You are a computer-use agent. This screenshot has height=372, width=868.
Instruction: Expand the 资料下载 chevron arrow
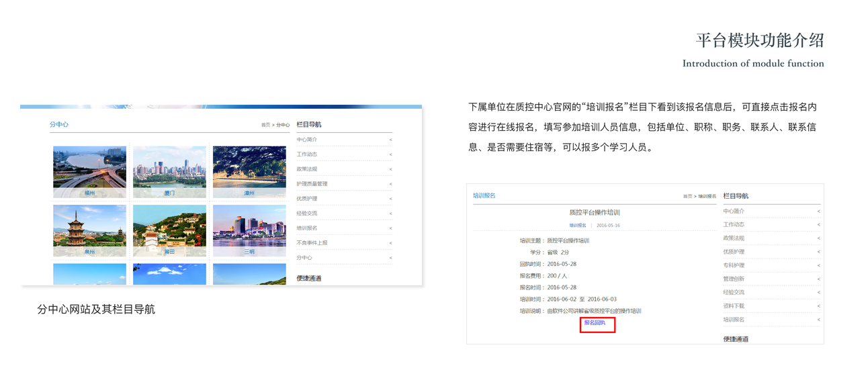tap(818, 306)
